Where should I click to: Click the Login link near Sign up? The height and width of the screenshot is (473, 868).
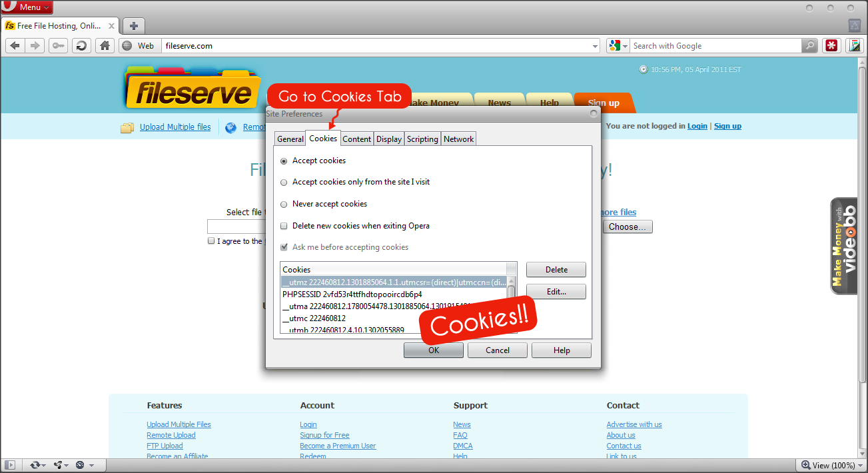pos(697,126)
